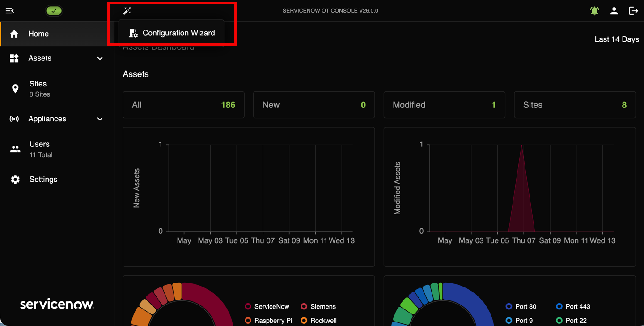Click the Port 9 legend marker
The image size is (644, 326).
coord(508,321)
